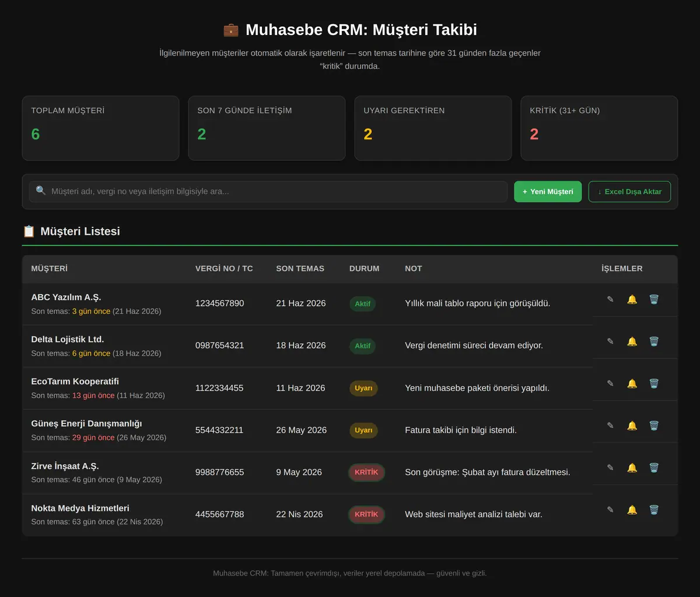700x597 pixels.
Task: Delete ABC Yazılım A.Ş. with trash icon
Action: tap(654, 299)
